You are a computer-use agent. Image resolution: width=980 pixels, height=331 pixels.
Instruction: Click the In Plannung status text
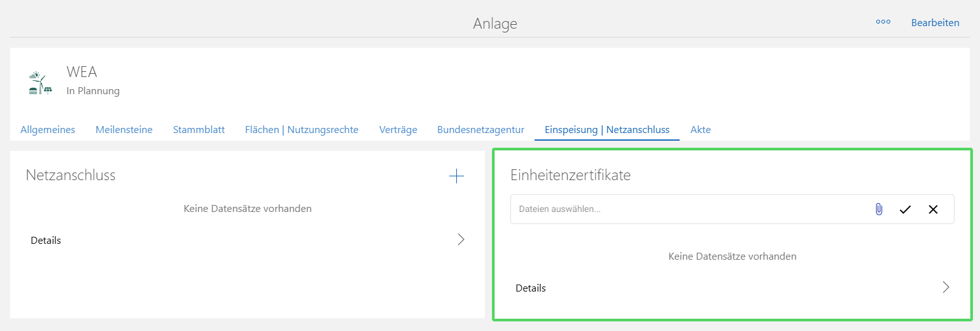[93, 91]
